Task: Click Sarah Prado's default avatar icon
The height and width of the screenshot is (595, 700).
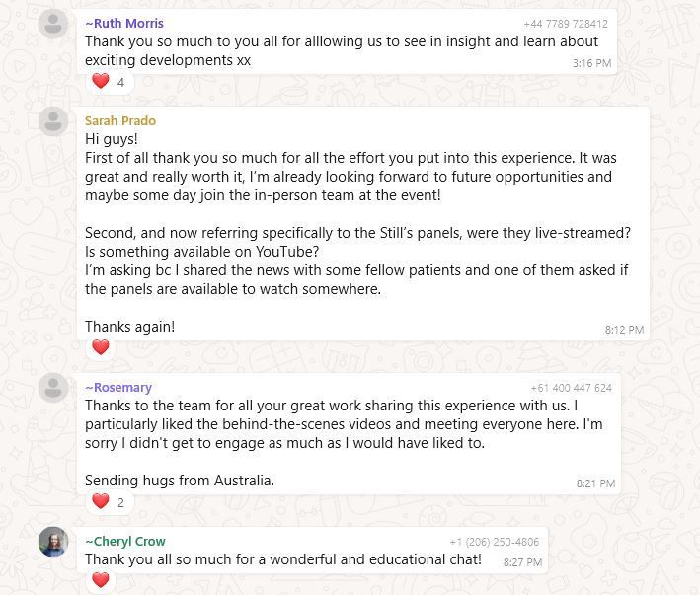Action: (52, 121)
